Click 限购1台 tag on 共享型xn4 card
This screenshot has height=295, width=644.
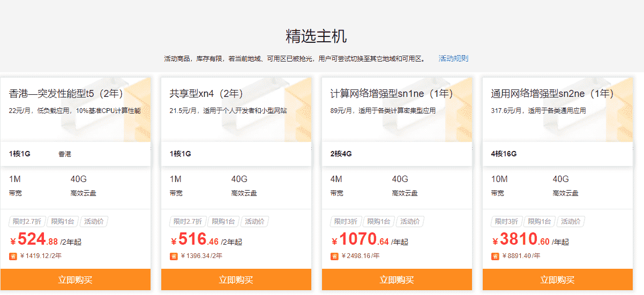point(221,222)
